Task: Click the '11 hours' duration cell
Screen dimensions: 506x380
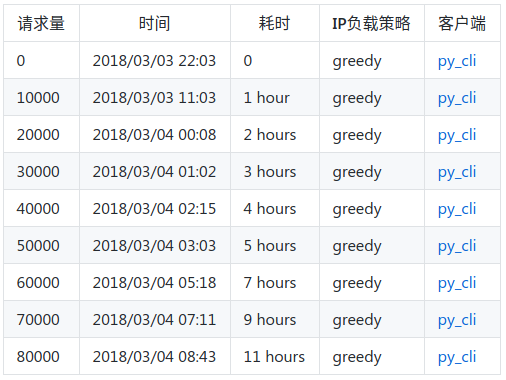Action: click(x=274, y=357)
